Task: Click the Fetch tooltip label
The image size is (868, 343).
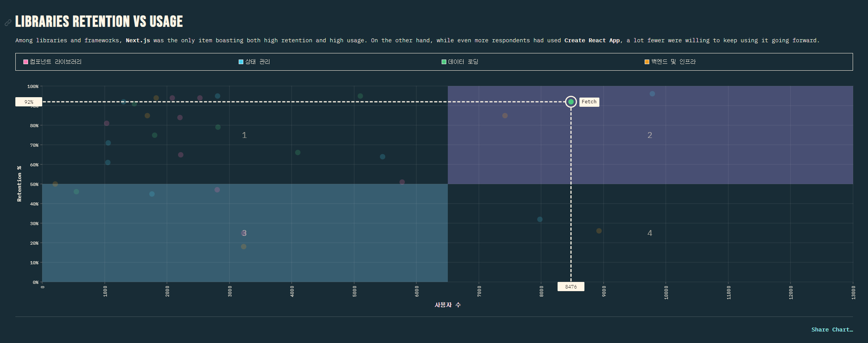Action: click(589, 102)
